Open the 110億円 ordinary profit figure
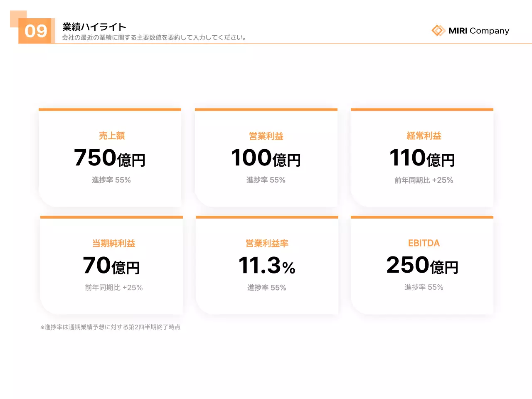Viewport: 532px width, 399px height. pyautogui.click(x=422, y=158)
